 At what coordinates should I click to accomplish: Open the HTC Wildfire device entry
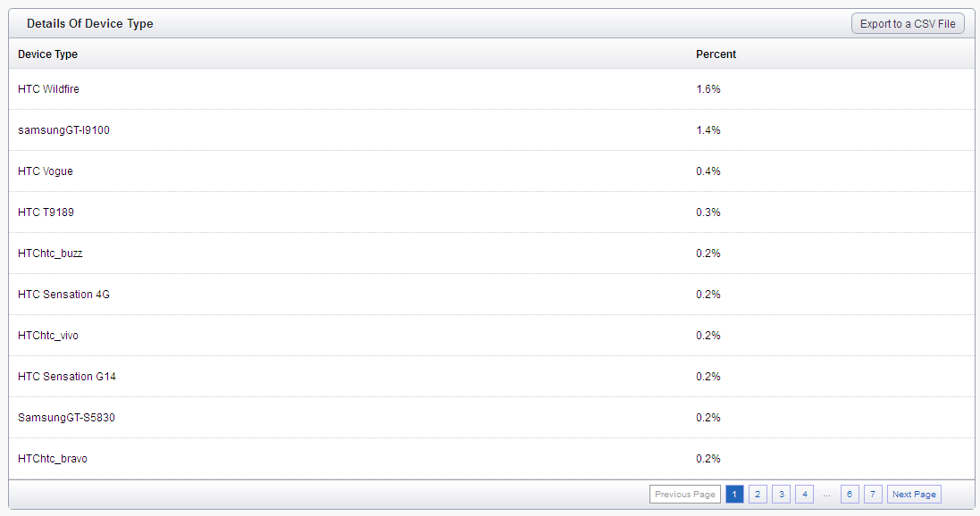[491, 89]
